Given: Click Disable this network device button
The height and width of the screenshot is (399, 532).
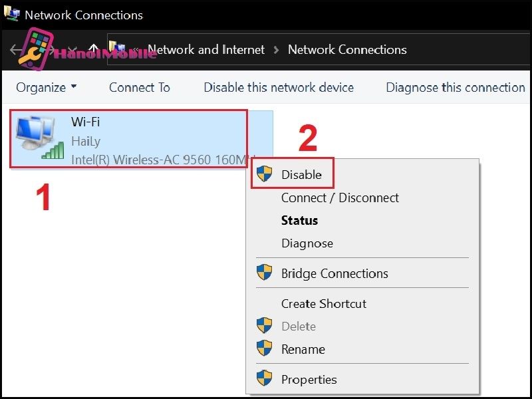Looking at the screenshot, I should (279, 88).
